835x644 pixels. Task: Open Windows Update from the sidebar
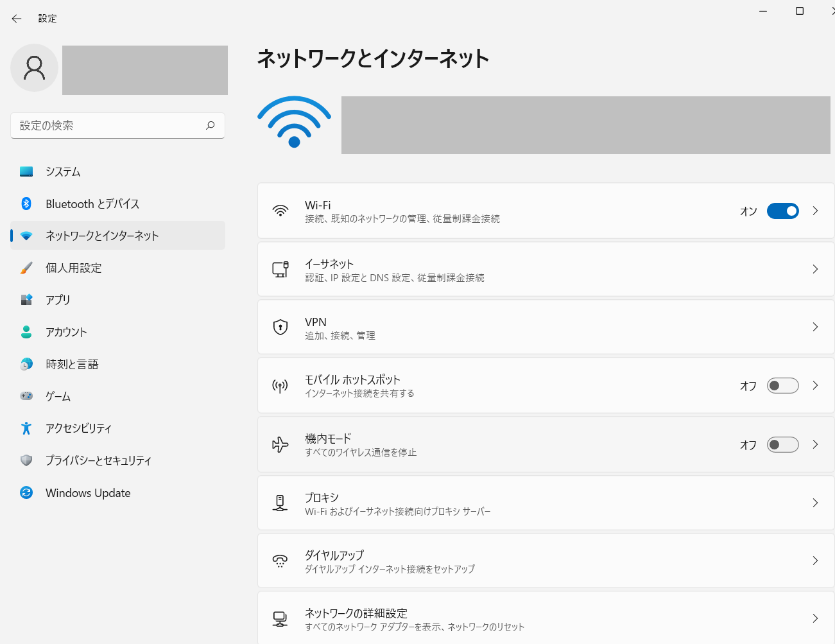pos(86,492)
